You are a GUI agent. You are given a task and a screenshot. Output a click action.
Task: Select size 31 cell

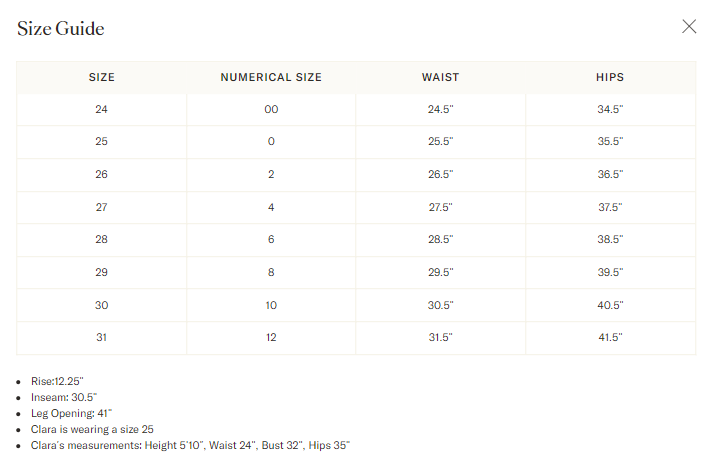[x=102, y=337]
